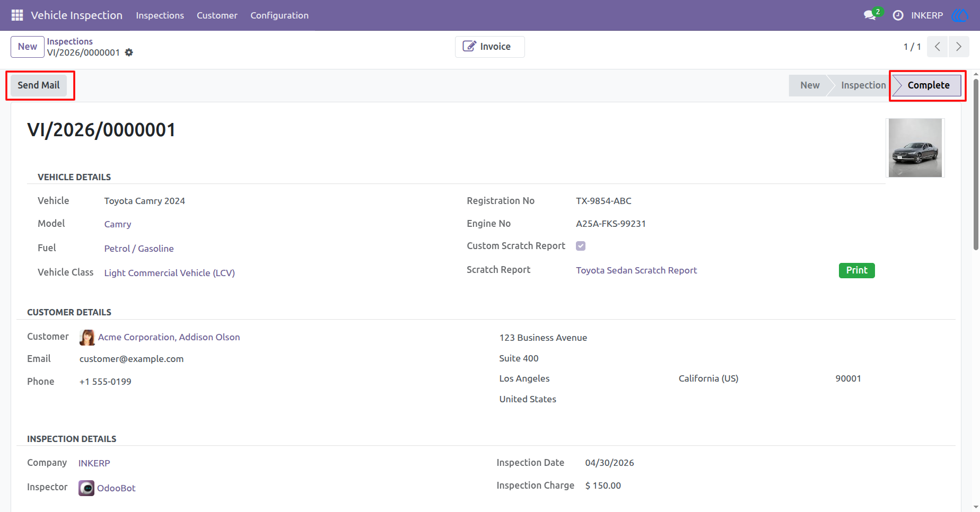This screenshot has height=512, width=980.
Task: Click the record settings gear icon
Action: (129, 52)
